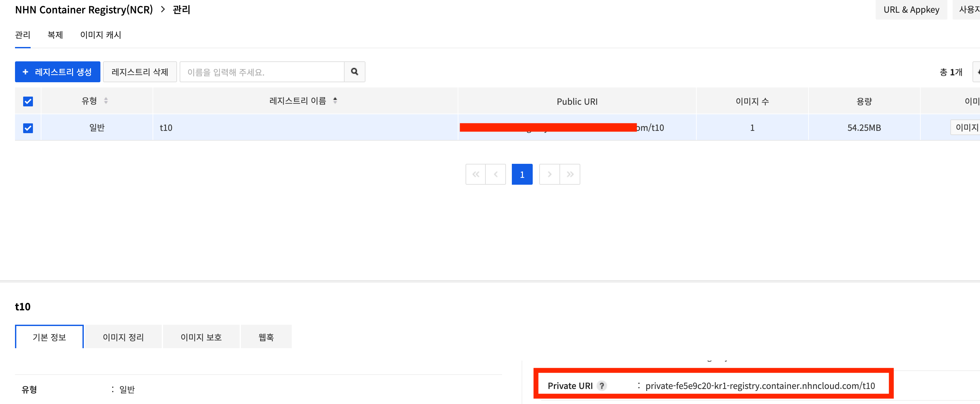Open the 이미지 정리 detail tab
980x404 pixels.
tap(123, 337)
